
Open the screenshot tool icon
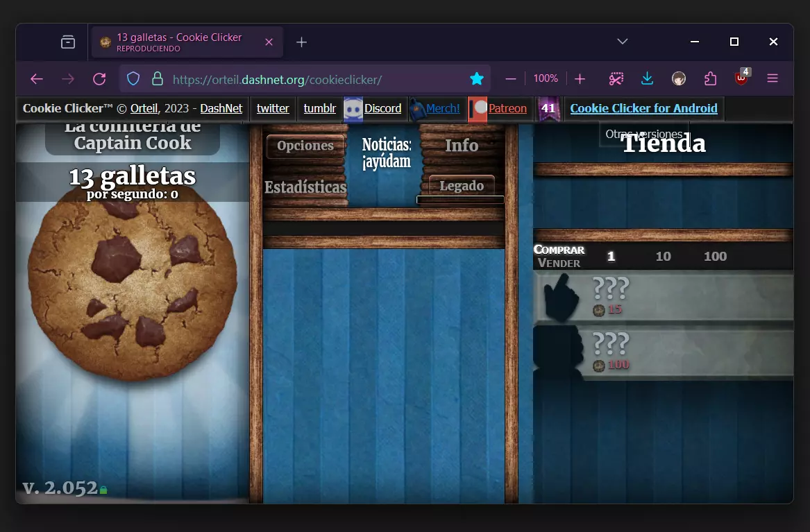[616, 78]
